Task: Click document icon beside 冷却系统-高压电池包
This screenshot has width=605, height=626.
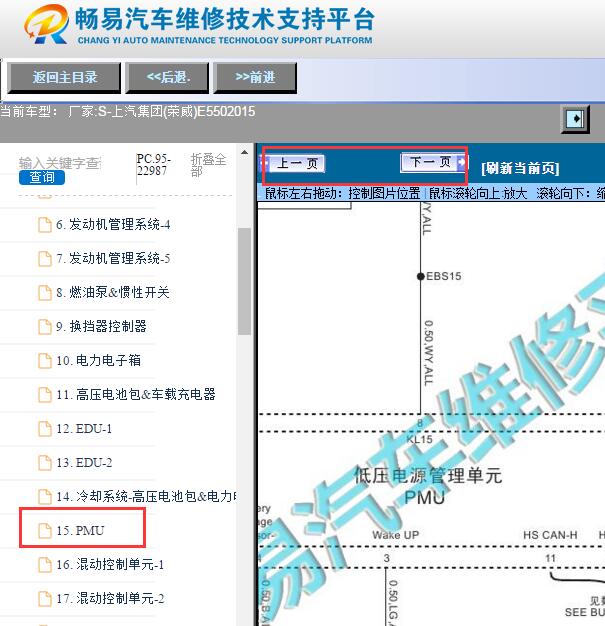Action: [x=45, y=497]
